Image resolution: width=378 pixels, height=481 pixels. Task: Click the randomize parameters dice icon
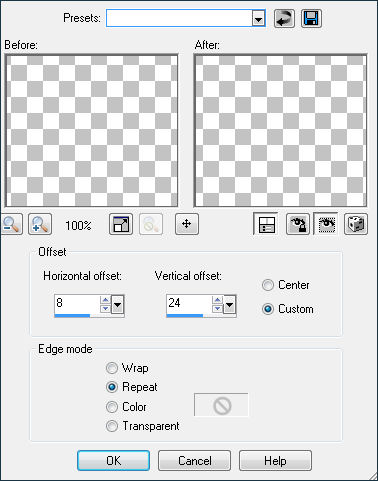coord(356,224)
